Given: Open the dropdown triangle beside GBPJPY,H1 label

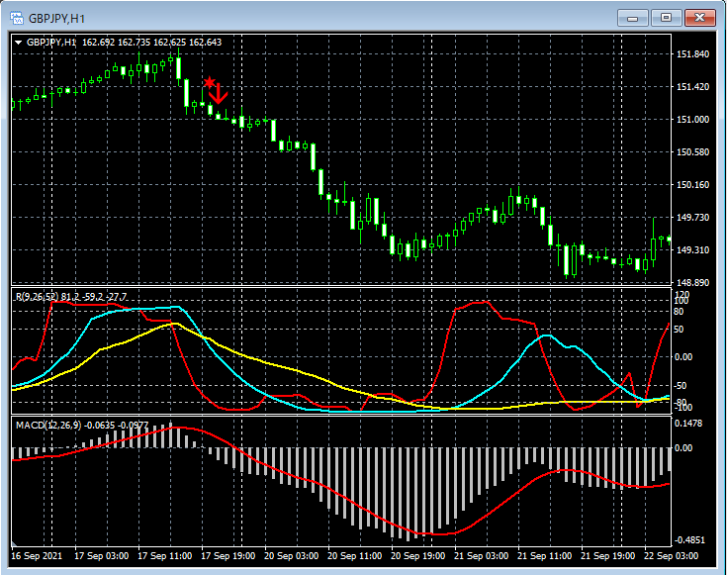Looking at the screenshot, I should 18,43.
